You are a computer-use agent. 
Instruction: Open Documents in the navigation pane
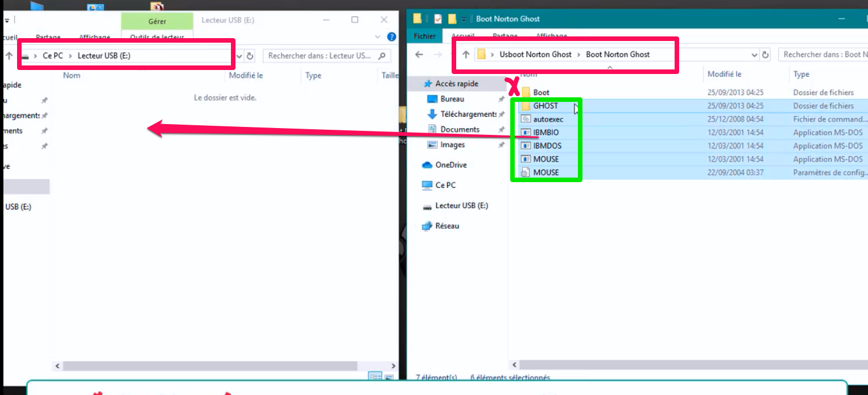pos(460,129)
